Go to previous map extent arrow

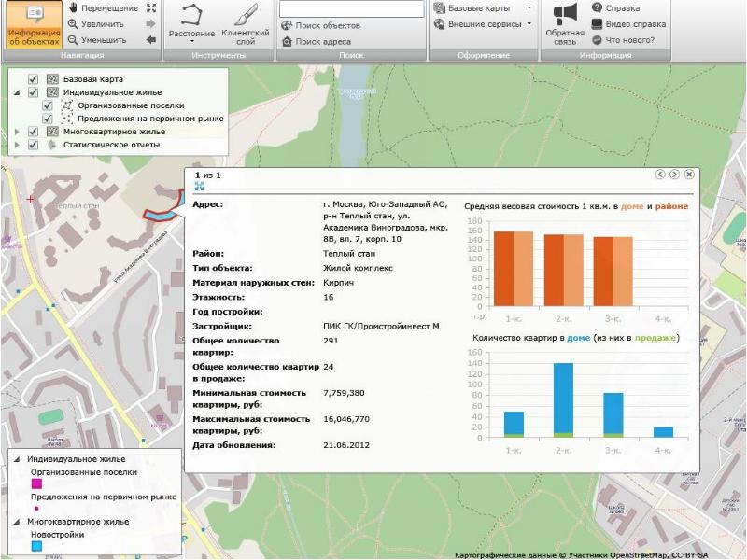point(151,40)
